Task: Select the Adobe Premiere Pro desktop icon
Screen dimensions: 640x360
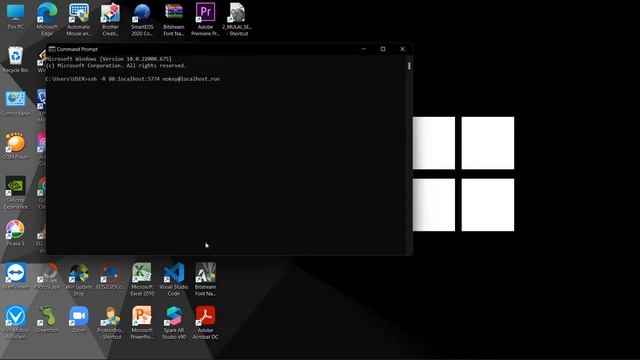Action: tap(205, 19)
